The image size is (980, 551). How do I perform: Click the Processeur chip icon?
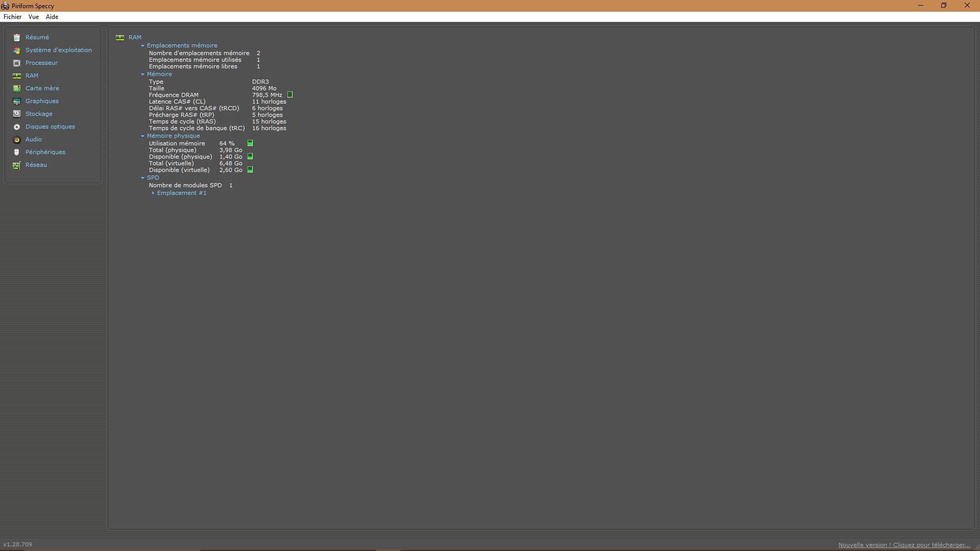(17, 63)
